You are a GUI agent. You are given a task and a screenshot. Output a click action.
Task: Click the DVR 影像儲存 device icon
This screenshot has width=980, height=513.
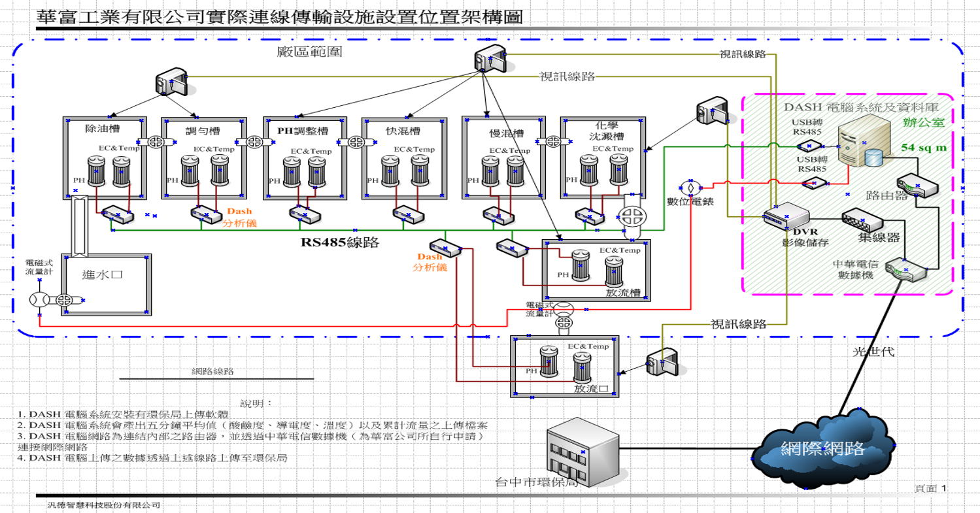click(787, 217)
